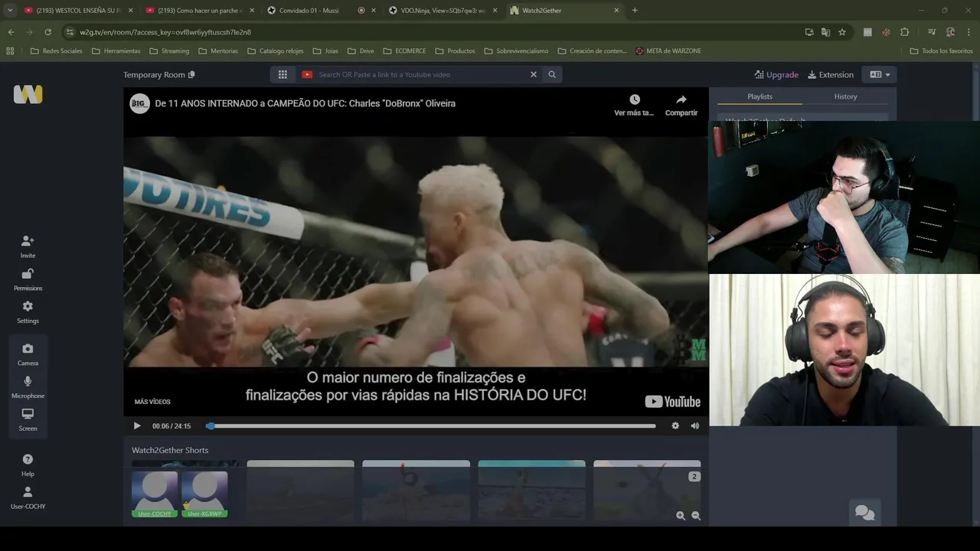Click the User-COCHY avatar tile
This screenshot has height=551, width=980.
(x=155, y=494)
